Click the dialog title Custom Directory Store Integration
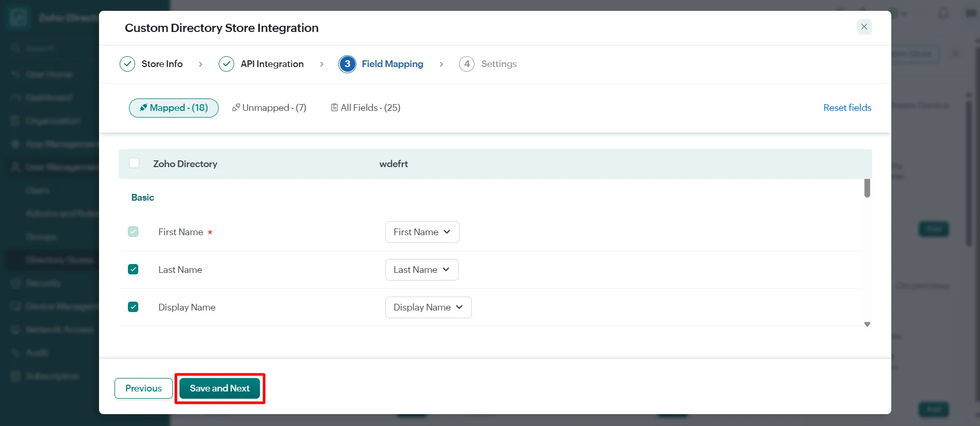This screenshot has height=426, width=980. tap(222, 28)
